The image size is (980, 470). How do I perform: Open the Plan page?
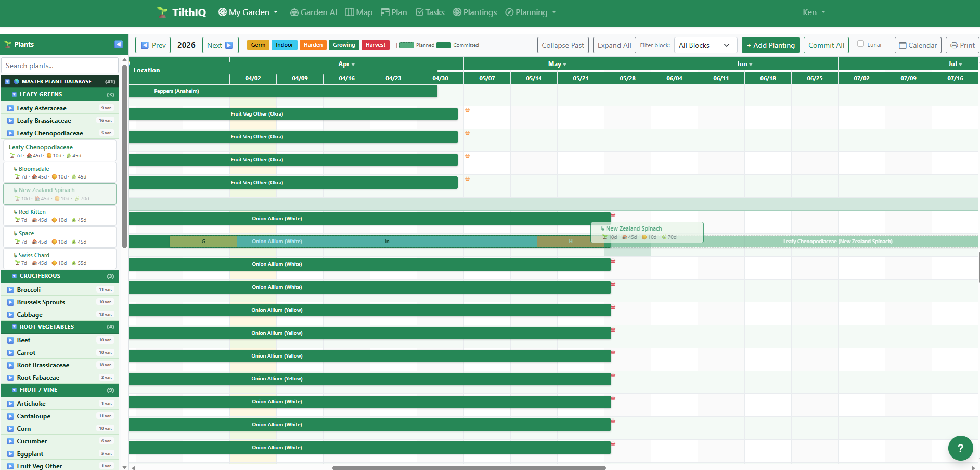(394, 12)
